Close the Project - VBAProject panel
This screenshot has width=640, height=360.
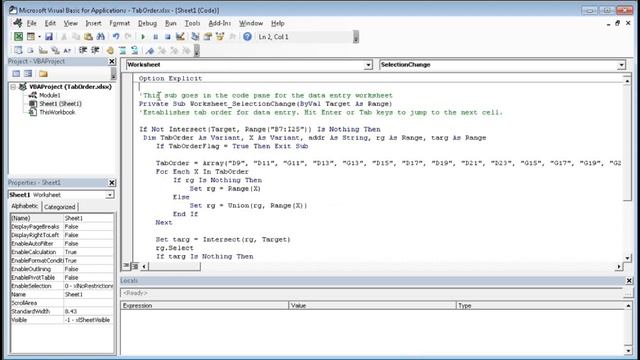(x=112, y=61)
